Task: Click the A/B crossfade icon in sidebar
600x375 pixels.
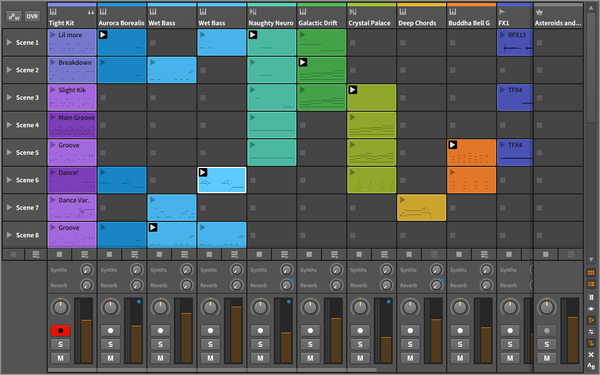Action: point(591,366)
